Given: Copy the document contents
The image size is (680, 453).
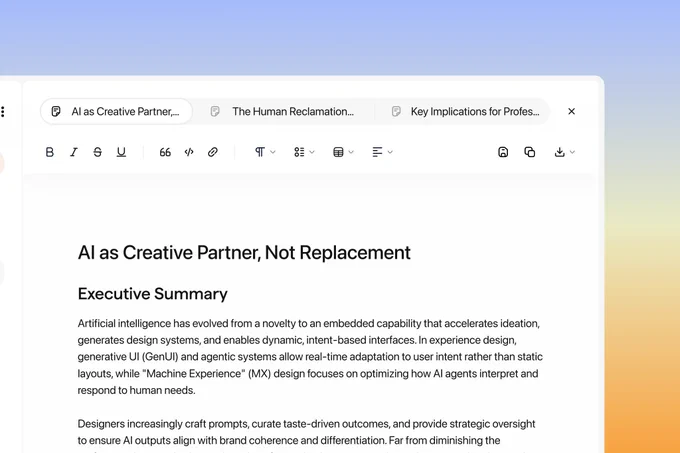Looking at the screenshot, I should (530, 152).
